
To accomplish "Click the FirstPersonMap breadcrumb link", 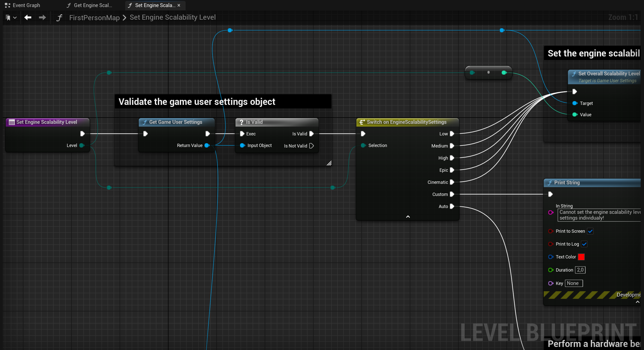I will click(94, 17).
